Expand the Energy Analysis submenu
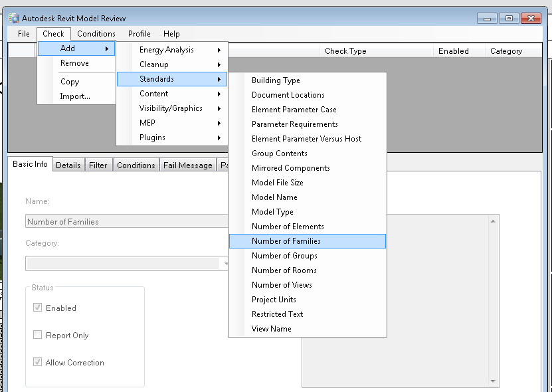This screenshot has height=392, width=552. click(x=172, y=50)
